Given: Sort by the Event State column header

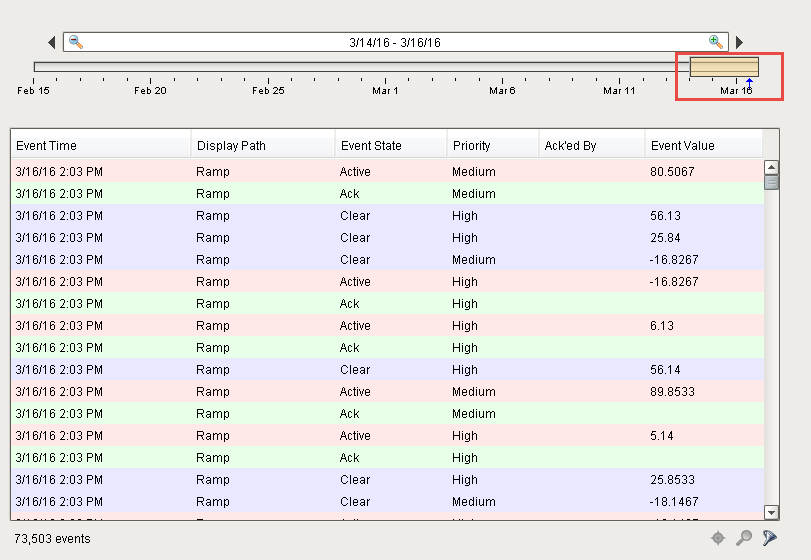Looking at the screenshot, I should pyautogui.click(x=391, y=145).
